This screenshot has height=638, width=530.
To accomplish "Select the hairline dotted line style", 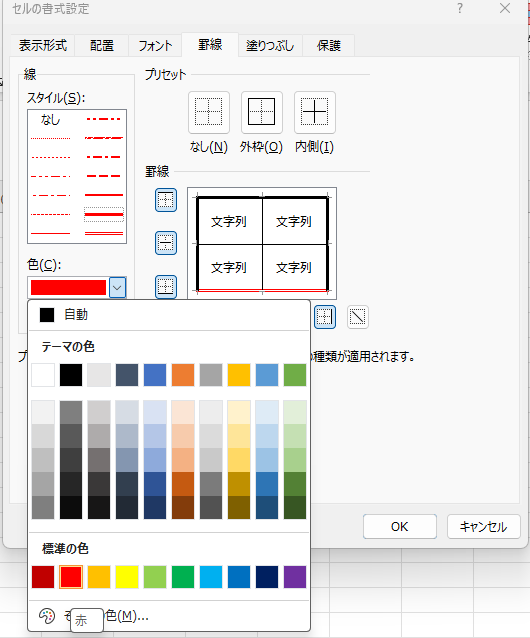I will pyautogui.click(x=50, y=138).
